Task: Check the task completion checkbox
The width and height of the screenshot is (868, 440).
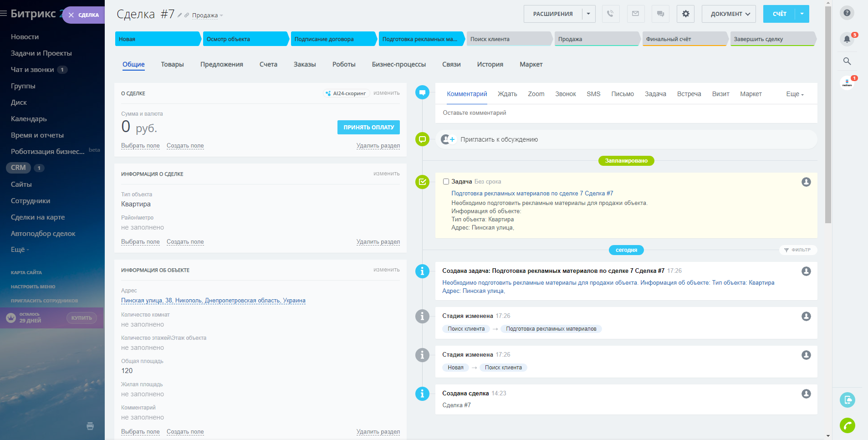Action: coord(446,182)
